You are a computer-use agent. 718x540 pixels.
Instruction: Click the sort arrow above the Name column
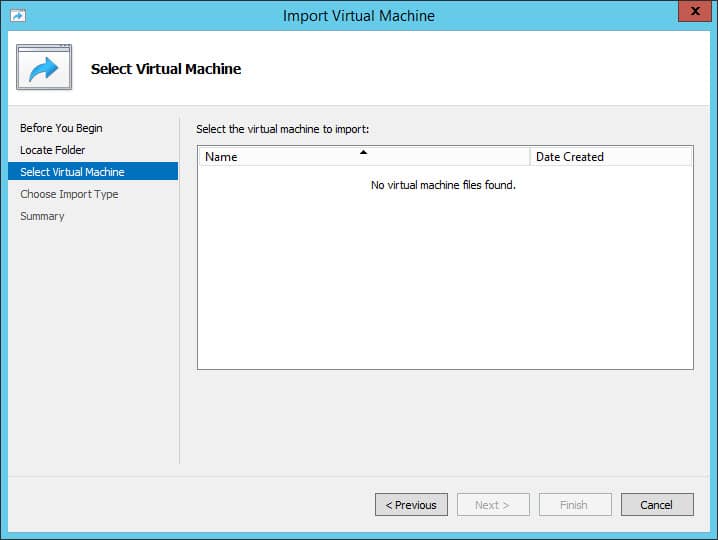pos(364,152)
